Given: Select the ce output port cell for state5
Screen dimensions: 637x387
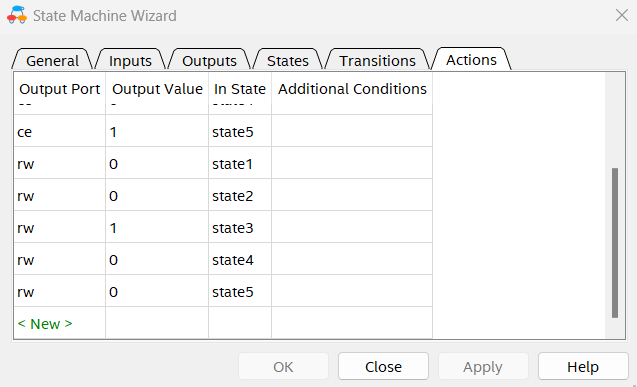Looking at the screenshot, I should pyautogui.click(x=59, y=132).
